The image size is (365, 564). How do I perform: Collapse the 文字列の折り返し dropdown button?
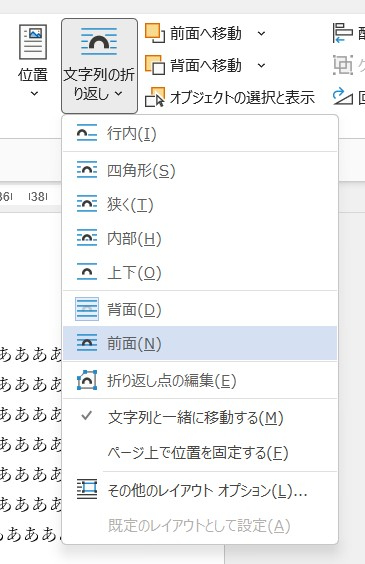coord(99,66)
